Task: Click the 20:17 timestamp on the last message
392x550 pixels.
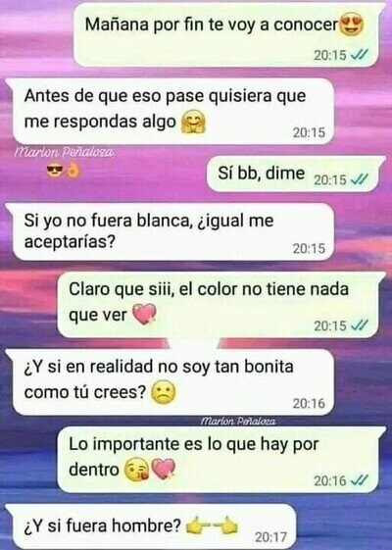Action: 270,537
